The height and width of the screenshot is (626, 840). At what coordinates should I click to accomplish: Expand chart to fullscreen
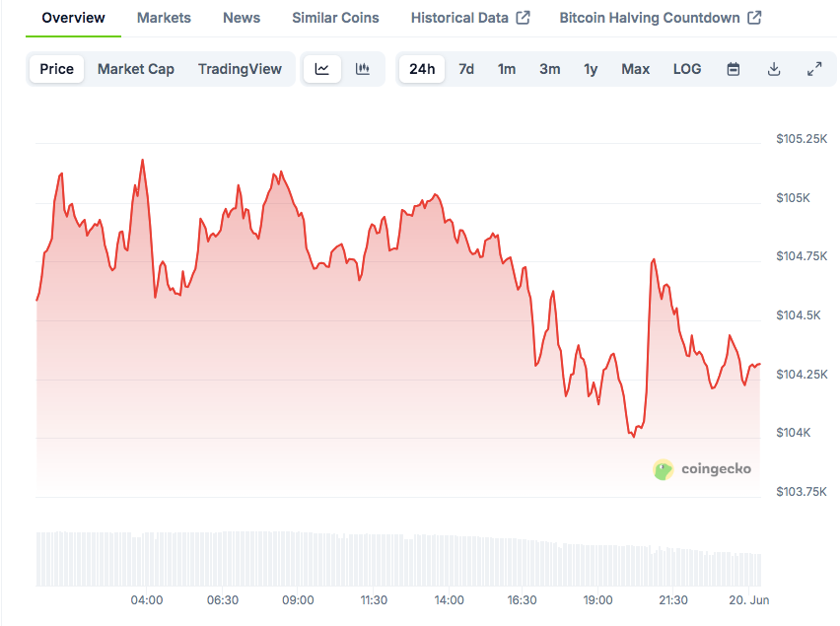click(x=814, y=69)
